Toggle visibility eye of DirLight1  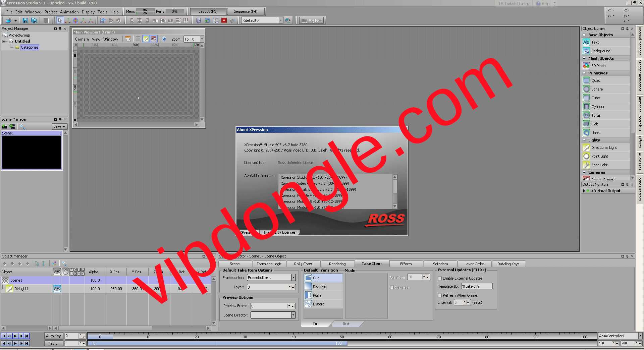pyautogui.click(x=57, y=289)
